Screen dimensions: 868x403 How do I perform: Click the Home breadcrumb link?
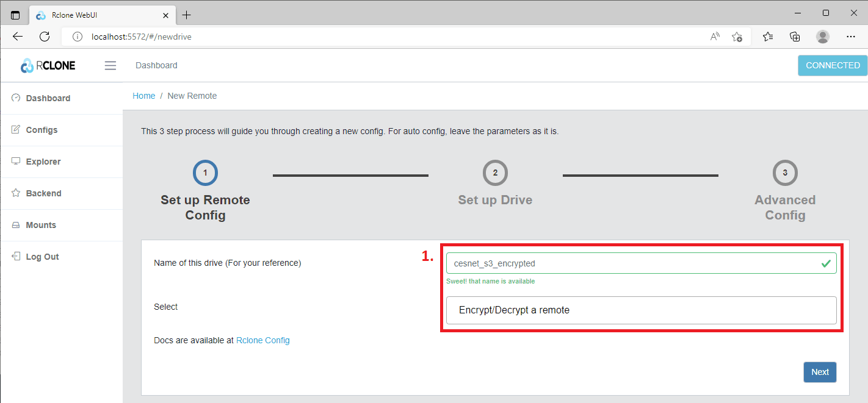tap(143, 96)
